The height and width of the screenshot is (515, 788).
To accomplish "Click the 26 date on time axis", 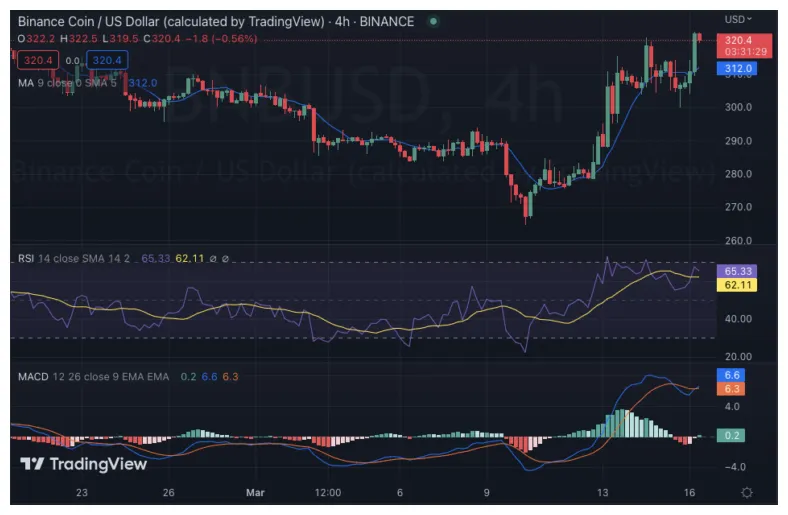I will (169, 492).
